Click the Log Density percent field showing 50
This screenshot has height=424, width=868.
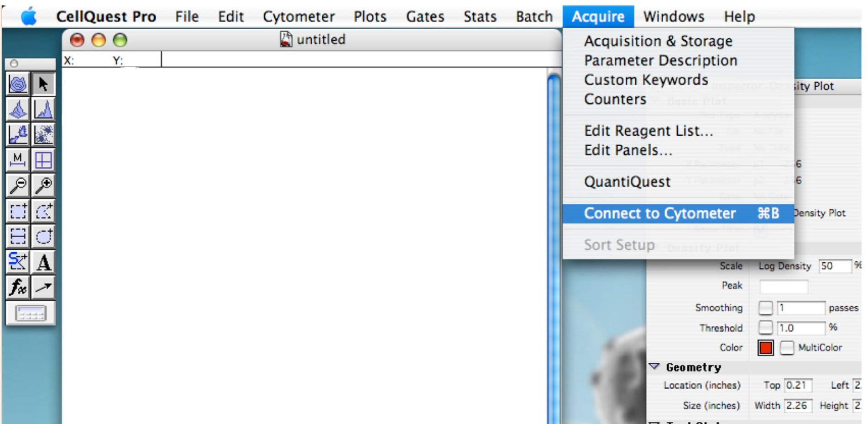[835, 266]
